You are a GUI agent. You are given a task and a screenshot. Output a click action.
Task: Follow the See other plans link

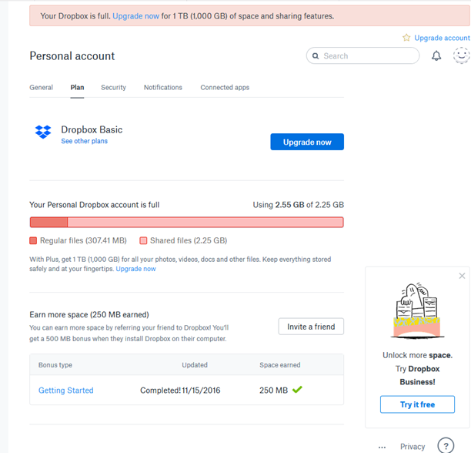pos(85,142)
